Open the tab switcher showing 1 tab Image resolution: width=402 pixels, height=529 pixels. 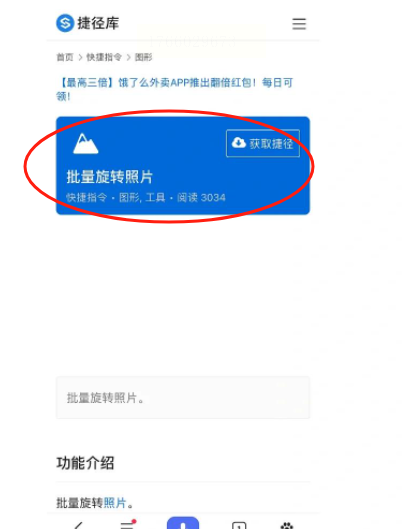[239, 525]
